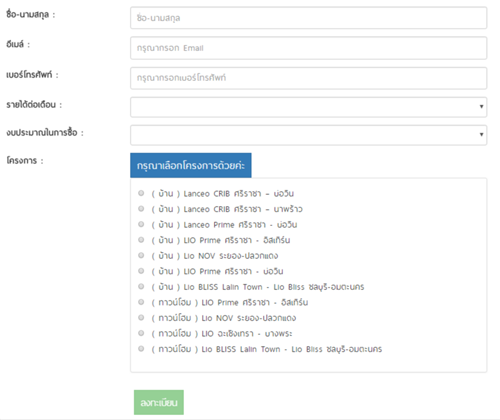Image resolution: width=500 pixels, height=420 pixels.
Task: Click the green ลงทะเบียน register button
Action: (159, 402)
